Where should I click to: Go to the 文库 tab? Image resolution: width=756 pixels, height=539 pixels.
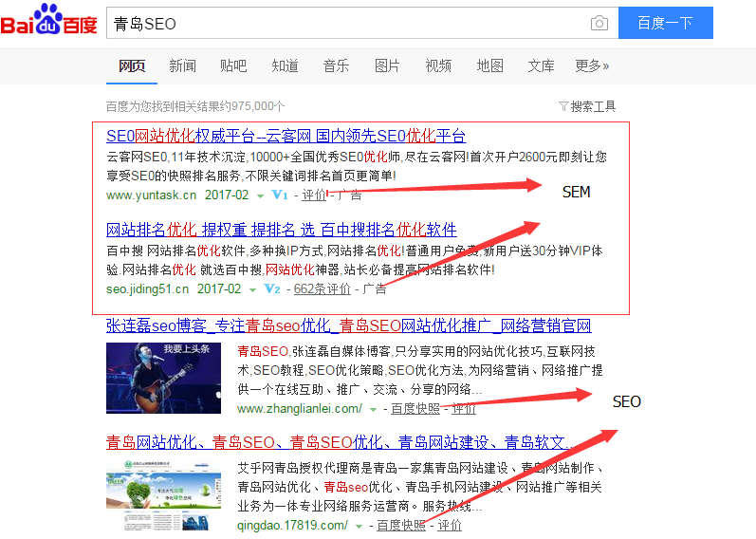pos(541,65)
